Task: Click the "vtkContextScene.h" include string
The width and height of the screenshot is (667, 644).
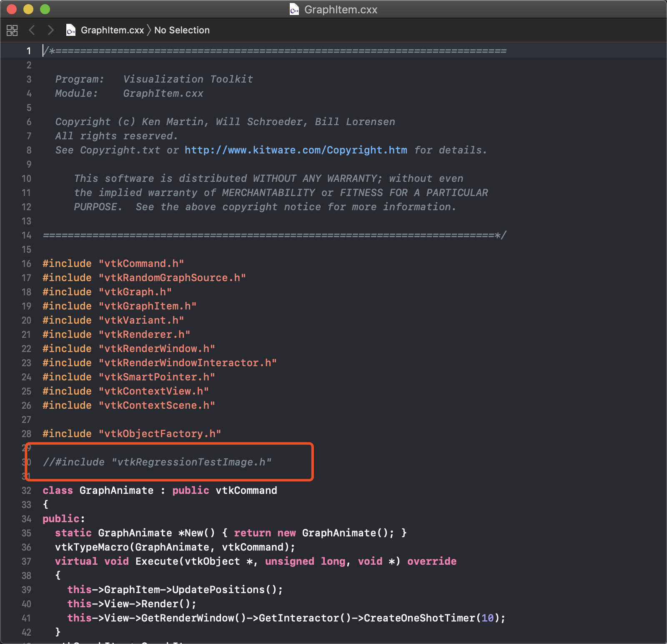Action: click(157, 405)
